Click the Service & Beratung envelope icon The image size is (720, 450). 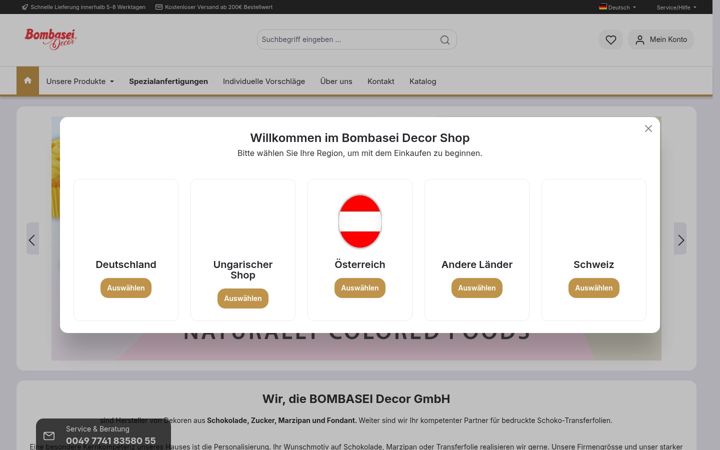(x=49, y=436)
